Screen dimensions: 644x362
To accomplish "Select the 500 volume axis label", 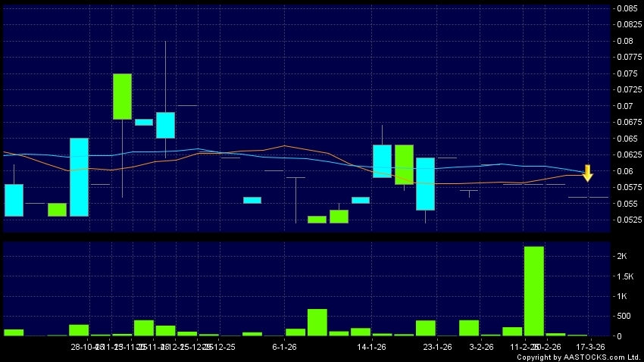I will point(621,316).
